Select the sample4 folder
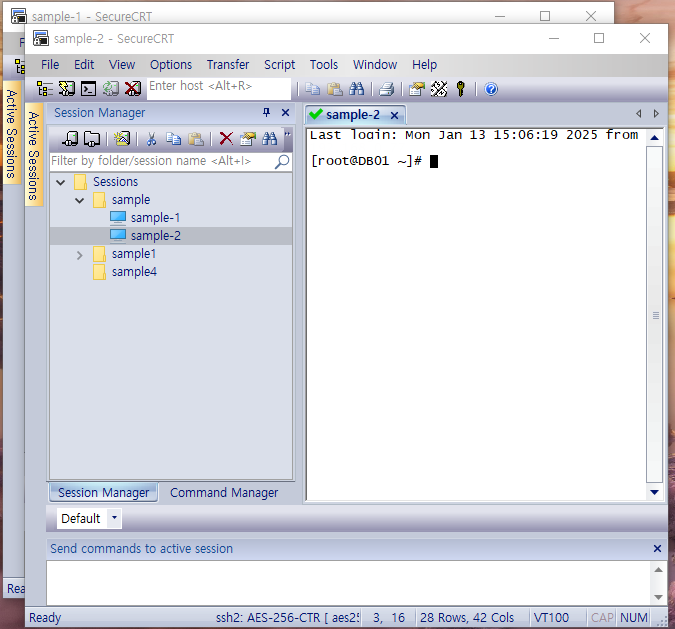Image resolution: width=675 pixels, height=629 pixels. (134, 272)
